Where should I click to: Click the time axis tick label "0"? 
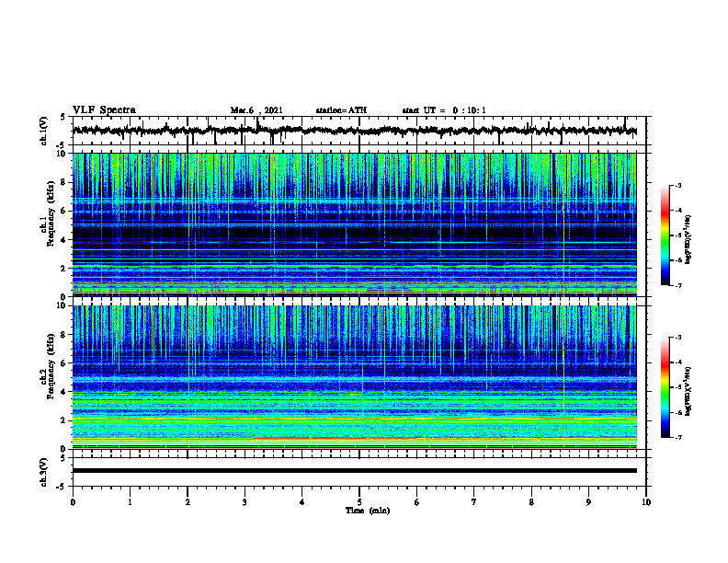[x=73, y=502]
